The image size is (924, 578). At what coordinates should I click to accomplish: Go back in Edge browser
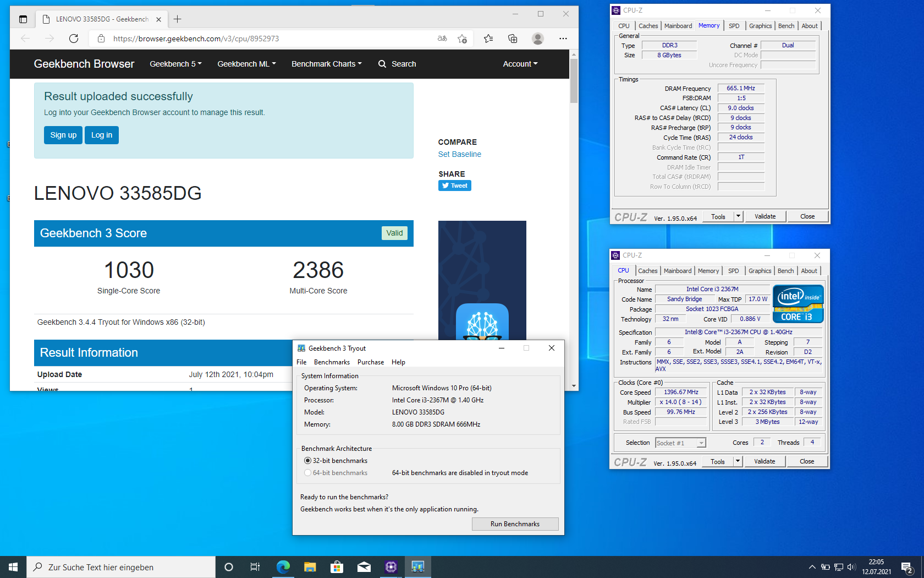[25, 39]
